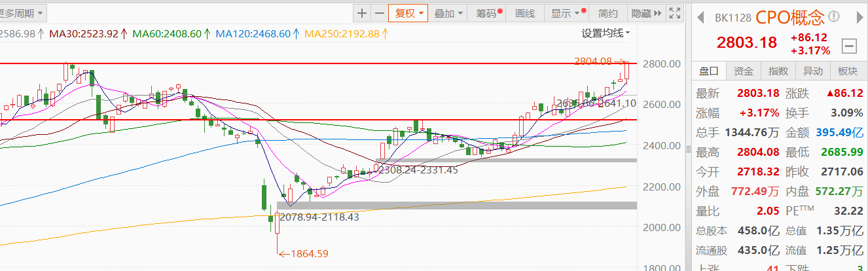The height and width of the screenshot is (271, 868).
Task: Open 设置均线 moving average settings
Action: [606, 33]
